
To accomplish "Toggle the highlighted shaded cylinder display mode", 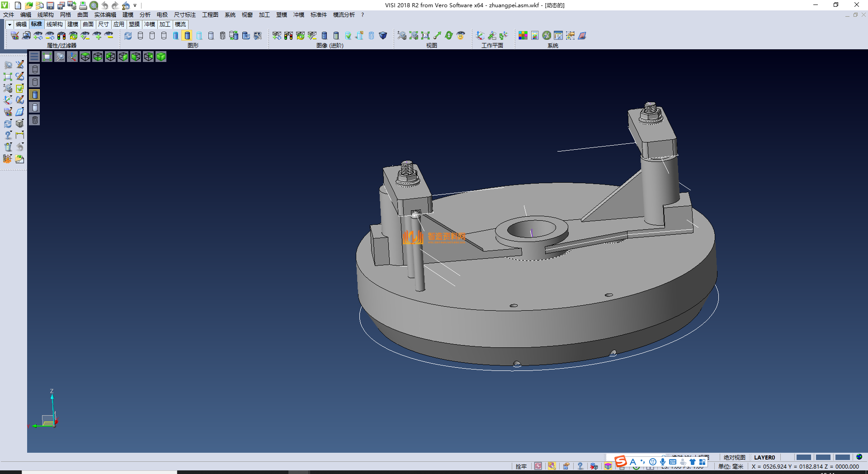I will [187, 36].
